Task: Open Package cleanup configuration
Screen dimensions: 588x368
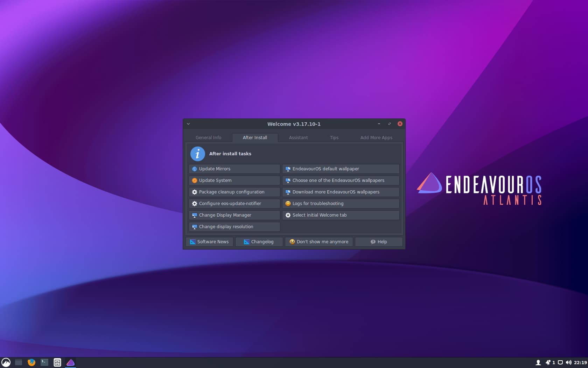Action: [234, 192]
